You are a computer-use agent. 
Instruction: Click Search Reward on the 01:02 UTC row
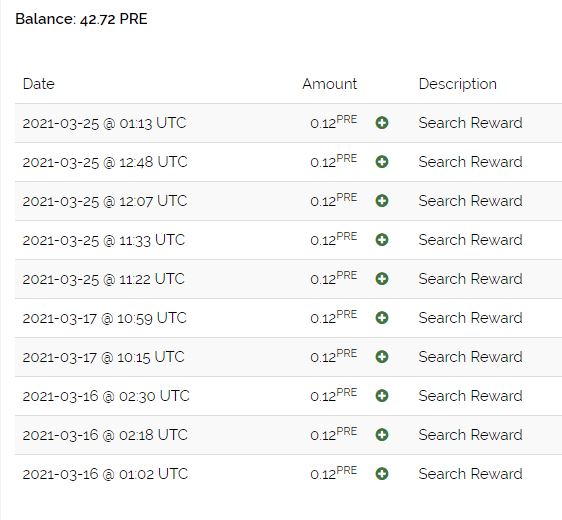471,474
